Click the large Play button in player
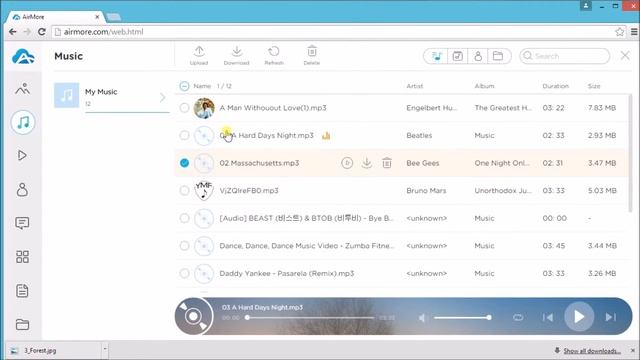640x360 pixels. tap(579, 317)
